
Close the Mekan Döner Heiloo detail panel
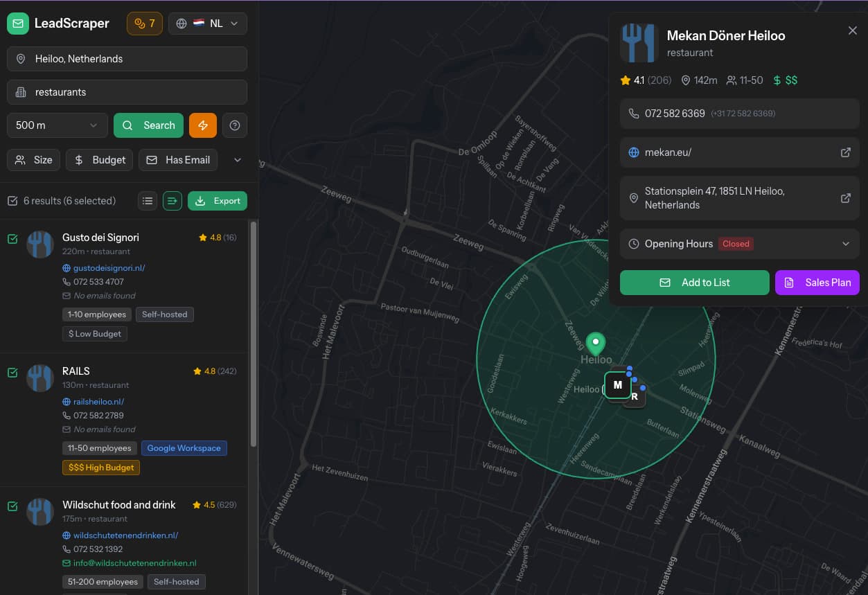tap(852, 30)
